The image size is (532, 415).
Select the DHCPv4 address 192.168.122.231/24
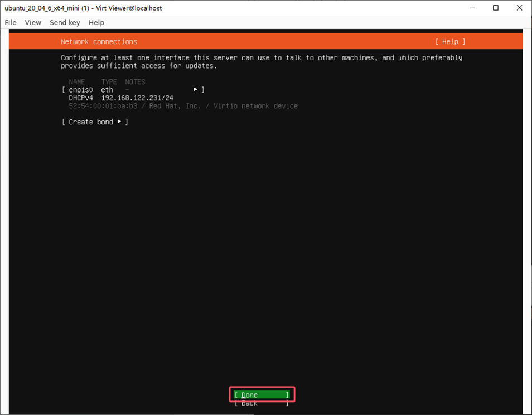[x=137, y=98]
